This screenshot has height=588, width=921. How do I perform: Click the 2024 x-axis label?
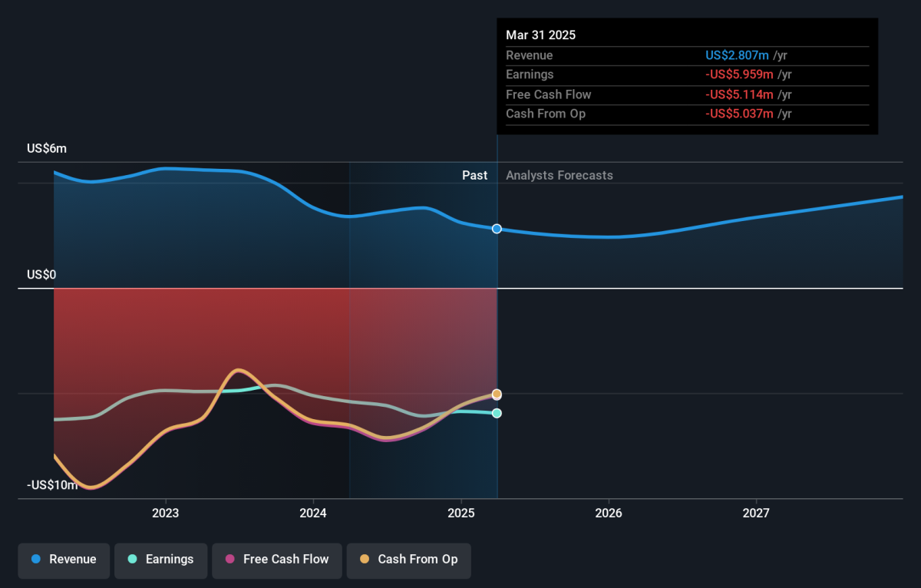[x=313, y=513]
